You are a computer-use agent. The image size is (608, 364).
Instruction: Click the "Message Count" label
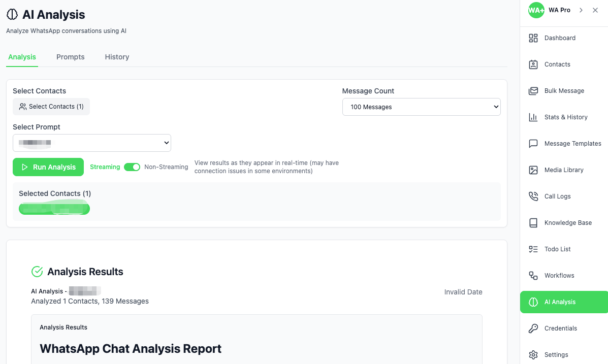tap(368, 91)
